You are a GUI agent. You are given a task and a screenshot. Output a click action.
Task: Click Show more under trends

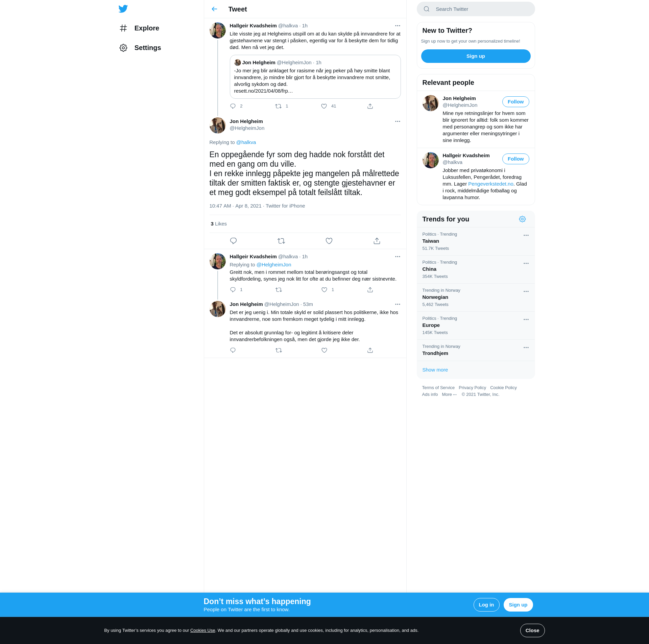click(435, 370)
